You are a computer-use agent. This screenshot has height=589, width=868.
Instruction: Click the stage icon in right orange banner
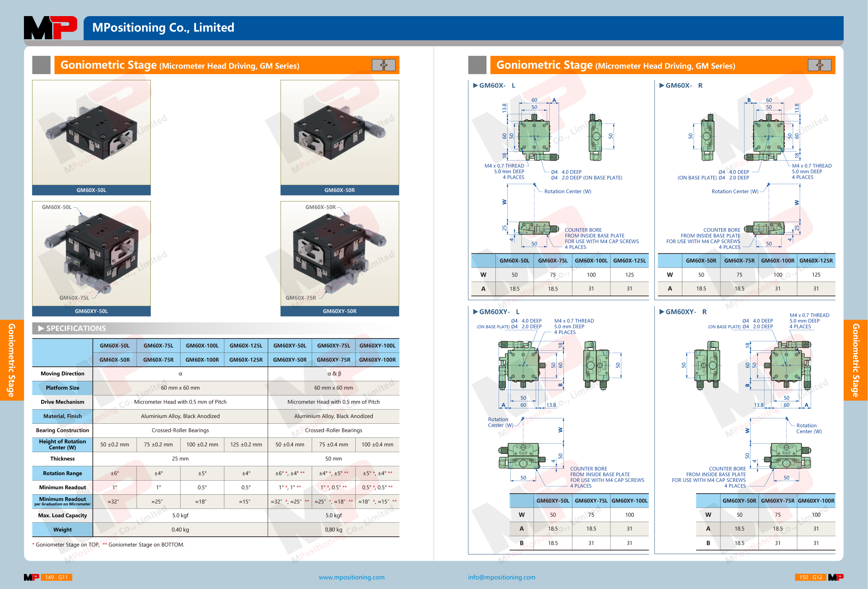819,65
